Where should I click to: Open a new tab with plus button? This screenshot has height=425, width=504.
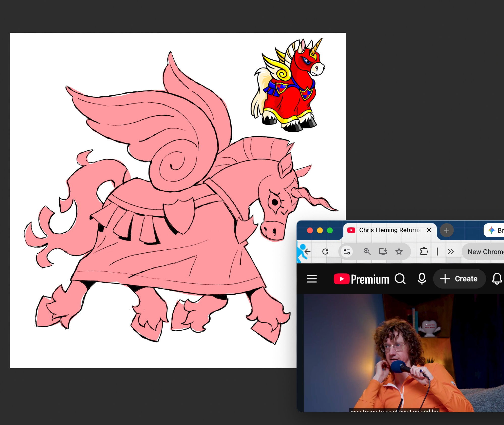pos(447,230)
